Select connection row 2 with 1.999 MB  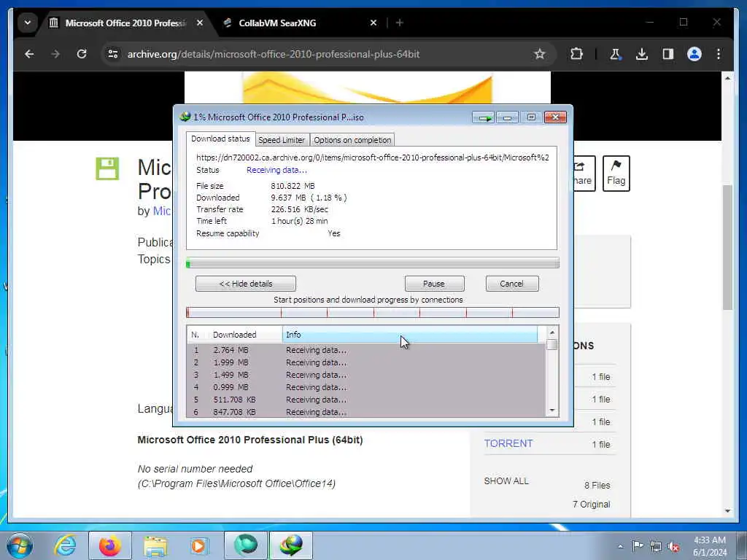(366, 362)
